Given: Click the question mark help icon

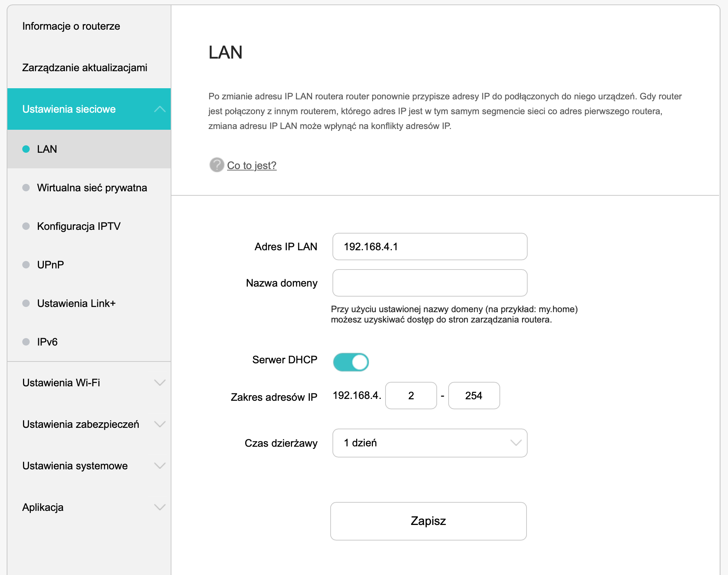Looking at the screenshot, I should (217, 165).
